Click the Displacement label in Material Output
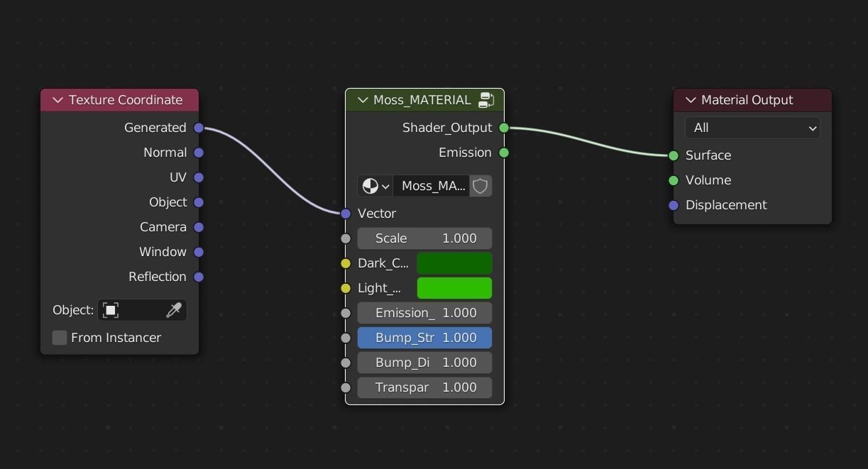Image resolution: width=868 pixels, height=469 pixels. (x=726, y=205)
